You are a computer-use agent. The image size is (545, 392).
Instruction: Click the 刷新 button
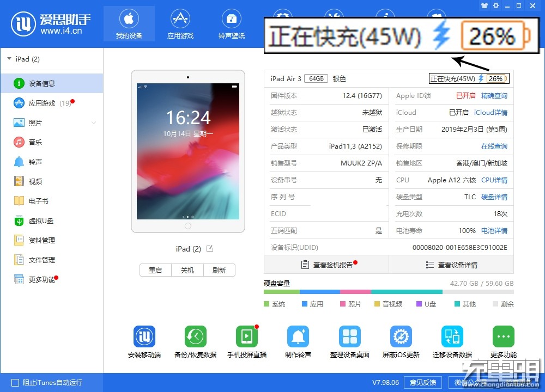click(x=219, y=270)
